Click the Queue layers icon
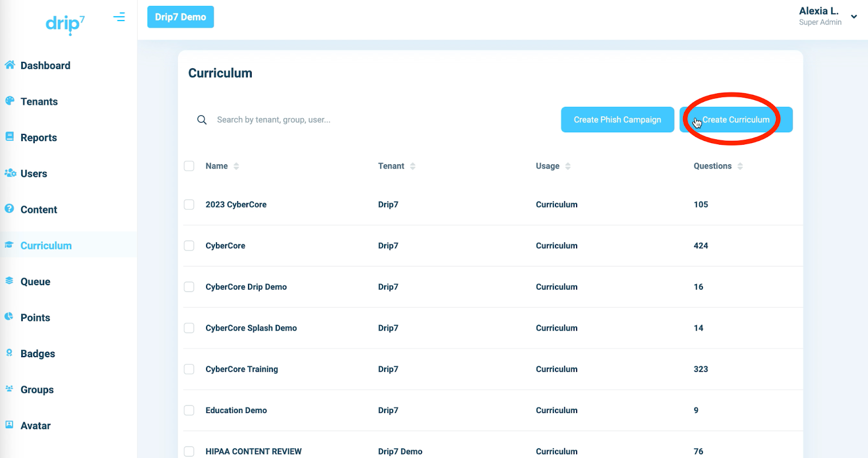The height and width of the screenshot is (458, 868). click(9, 281)
